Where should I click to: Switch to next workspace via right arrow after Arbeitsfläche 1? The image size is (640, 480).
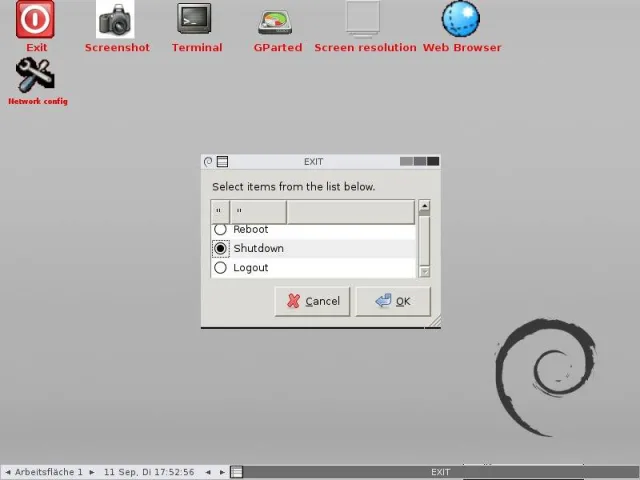click(x=92, y=472)
